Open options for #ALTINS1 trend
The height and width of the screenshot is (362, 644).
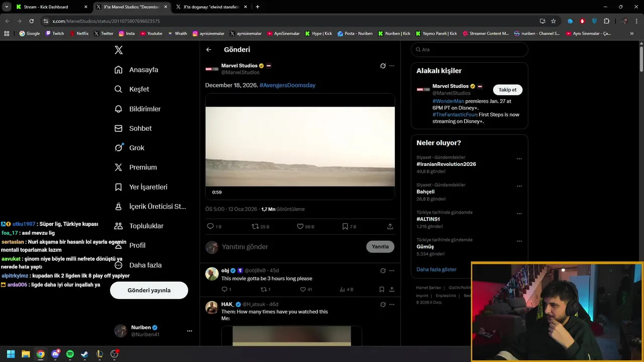pyautogui.click(x=519, y=214)
